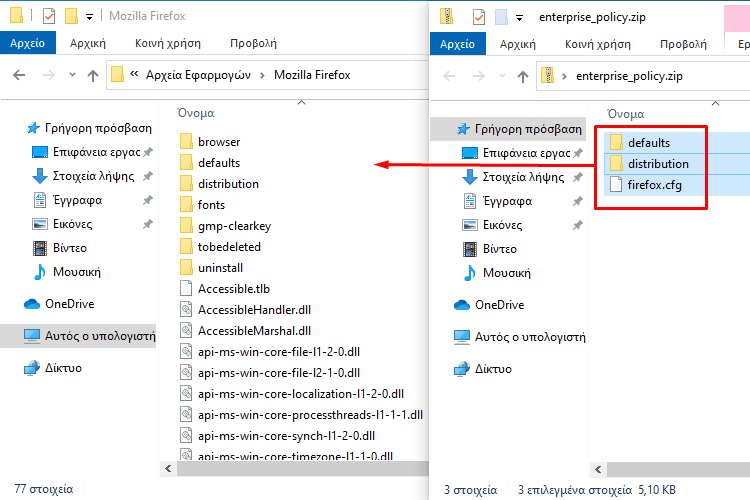Expand the hidden path chevron in the Firefox address bar
This screenshot has height=500, width=750.
pyautogui.click(x=134, y=74)
